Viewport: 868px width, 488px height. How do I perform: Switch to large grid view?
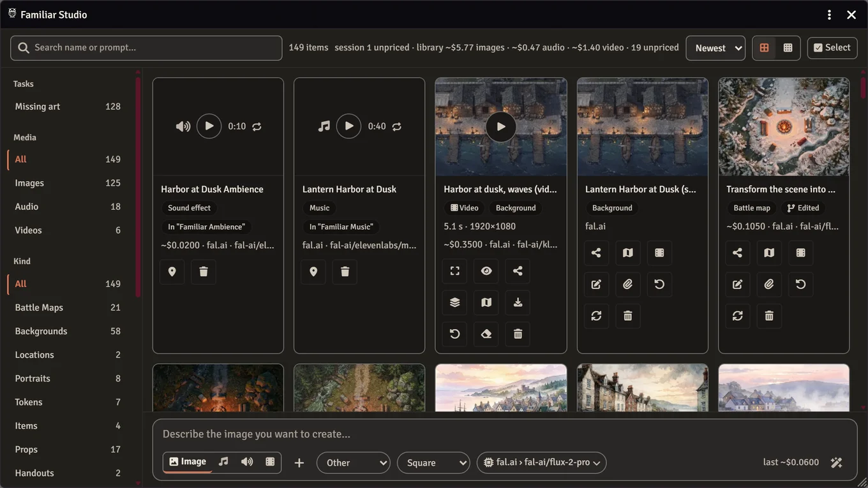[x=764, y=48]
